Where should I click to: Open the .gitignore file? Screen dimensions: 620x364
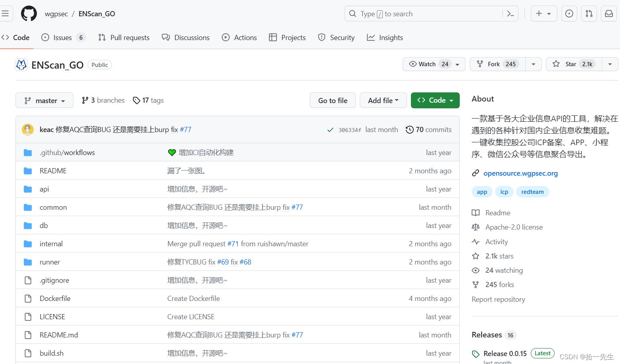point(54,280)
